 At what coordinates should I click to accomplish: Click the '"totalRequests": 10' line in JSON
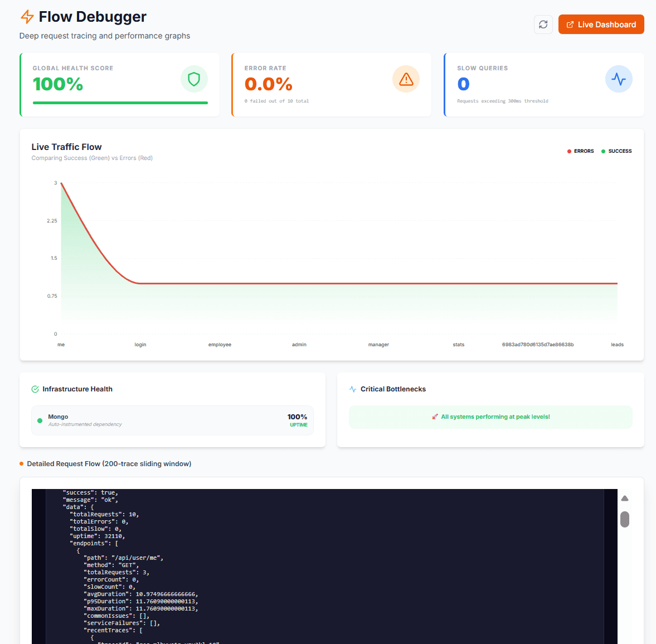(104, 514)
